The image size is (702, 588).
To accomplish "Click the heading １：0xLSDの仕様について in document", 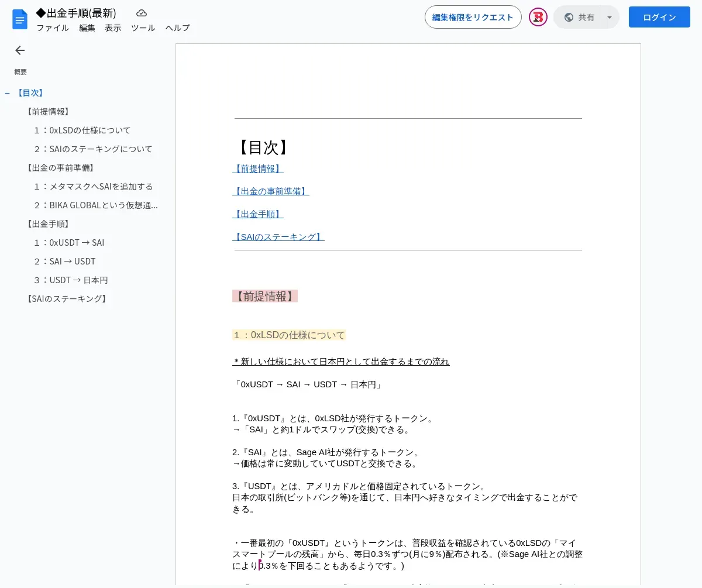I will point(289,335).
